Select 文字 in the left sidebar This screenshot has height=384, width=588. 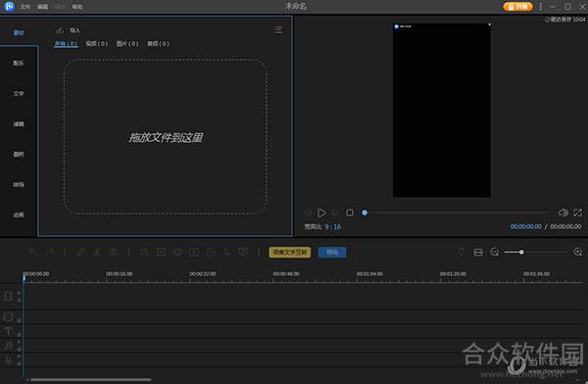tap(19, 93)
